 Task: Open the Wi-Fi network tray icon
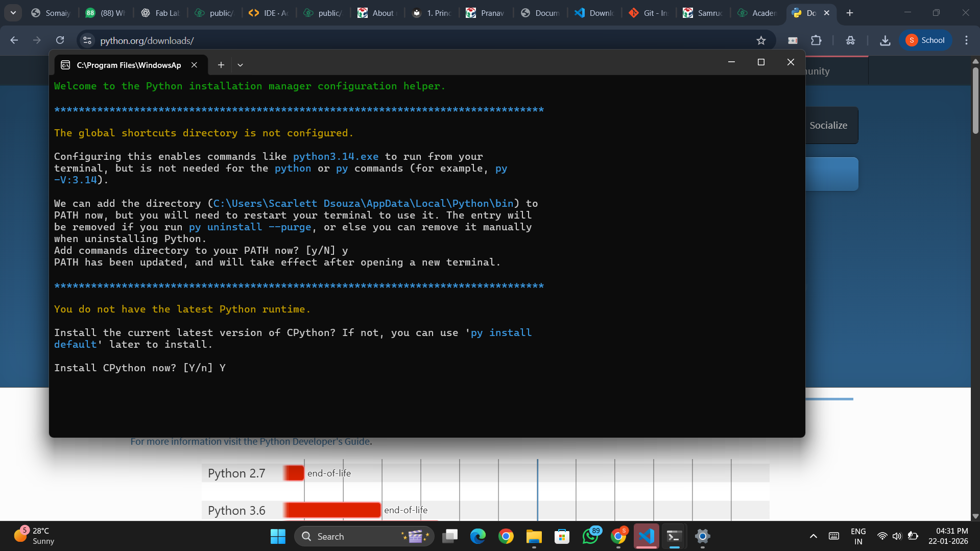pyautogui.click(x=882, y=536)
